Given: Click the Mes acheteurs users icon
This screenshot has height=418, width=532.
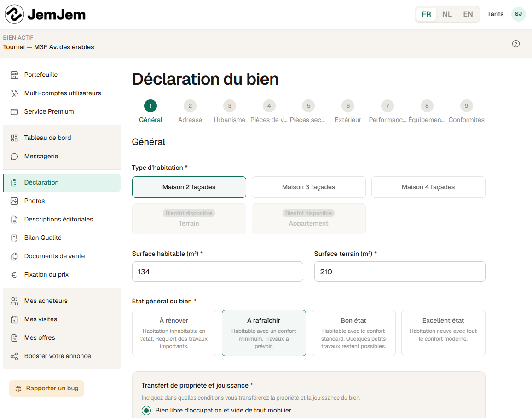Looking at the screenshot, I should pyautogui.click(x=14, y=301).
